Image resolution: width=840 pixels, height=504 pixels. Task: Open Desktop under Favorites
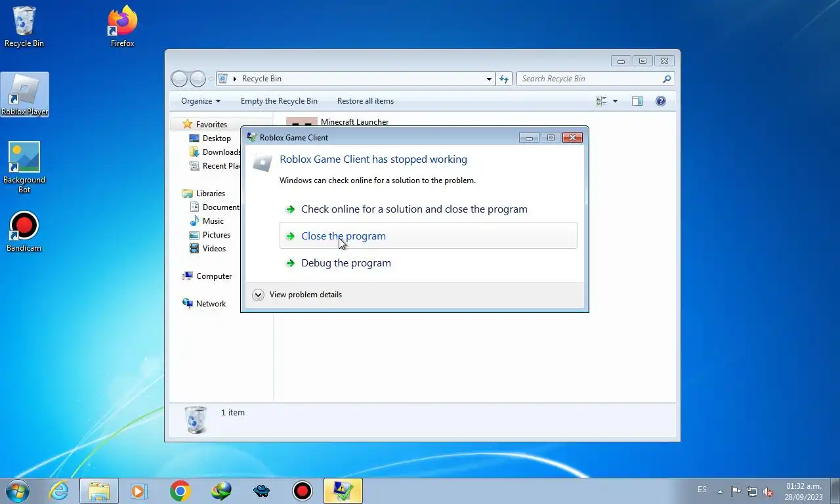click(210, 138)
